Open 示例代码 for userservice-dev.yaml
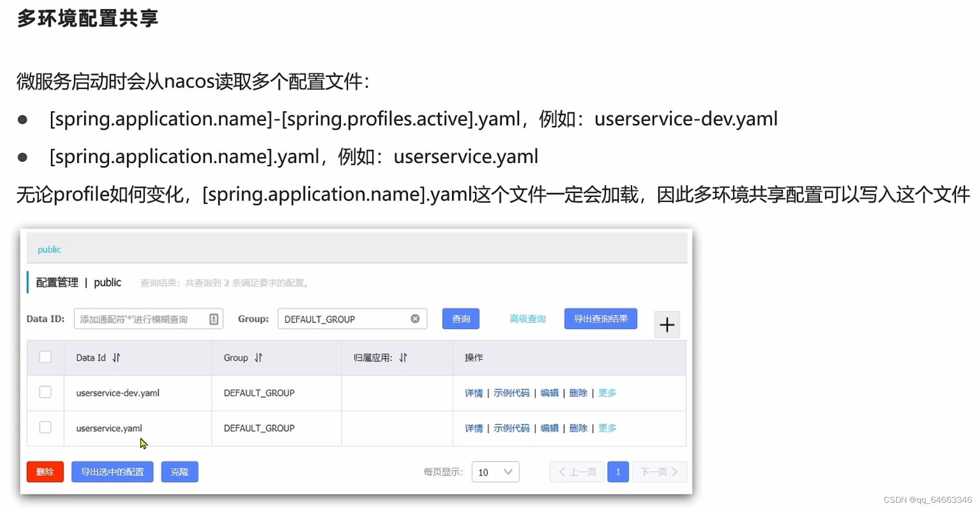 click(x=512, y=393)
